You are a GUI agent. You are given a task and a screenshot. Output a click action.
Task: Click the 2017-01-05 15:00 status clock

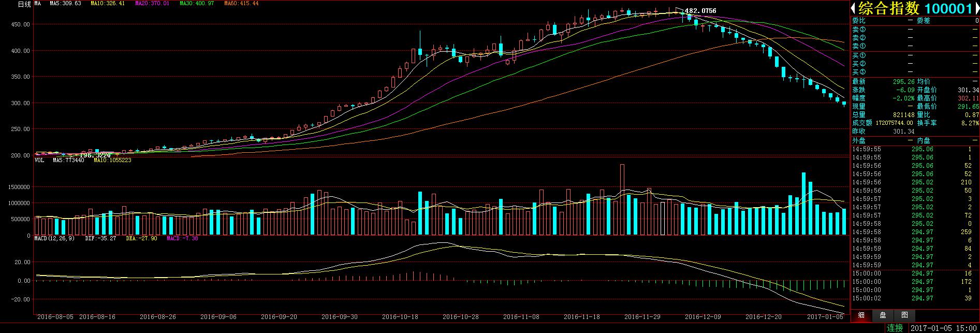tap(943, 328)
